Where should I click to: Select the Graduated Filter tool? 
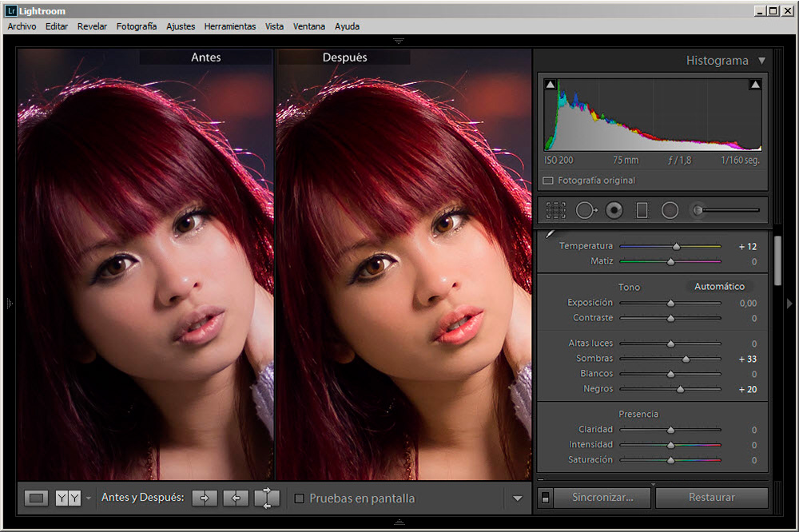642,210
